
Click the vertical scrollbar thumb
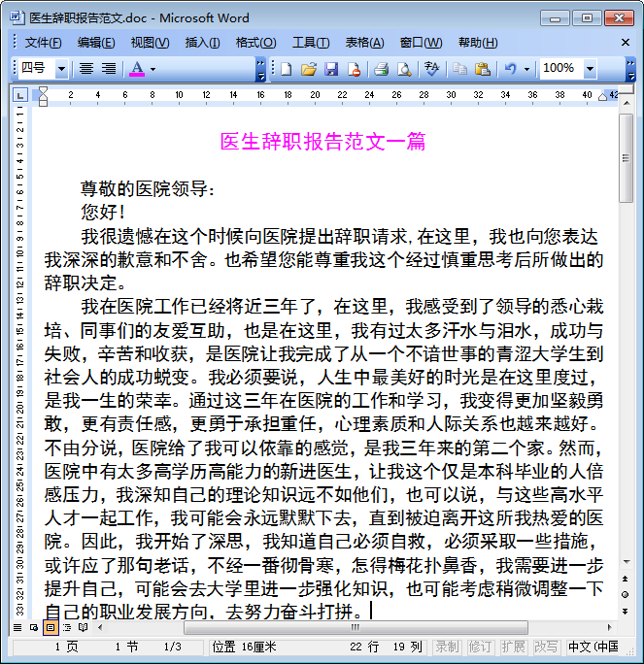[627, 158]
